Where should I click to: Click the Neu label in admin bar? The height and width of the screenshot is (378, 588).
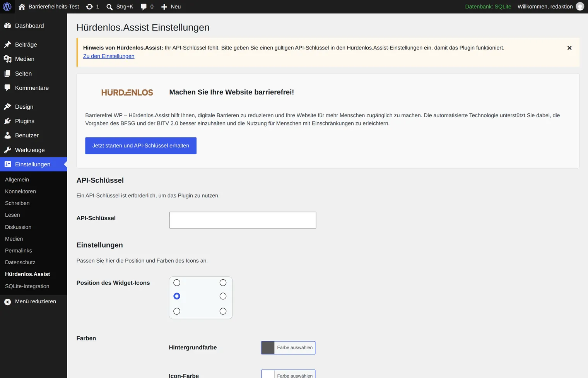176,7
